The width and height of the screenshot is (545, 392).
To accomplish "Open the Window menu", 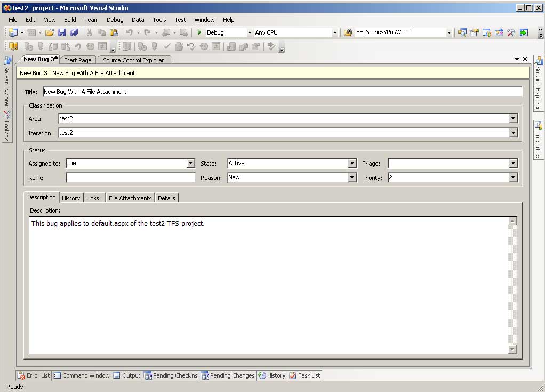I will [x=204, y=20].
